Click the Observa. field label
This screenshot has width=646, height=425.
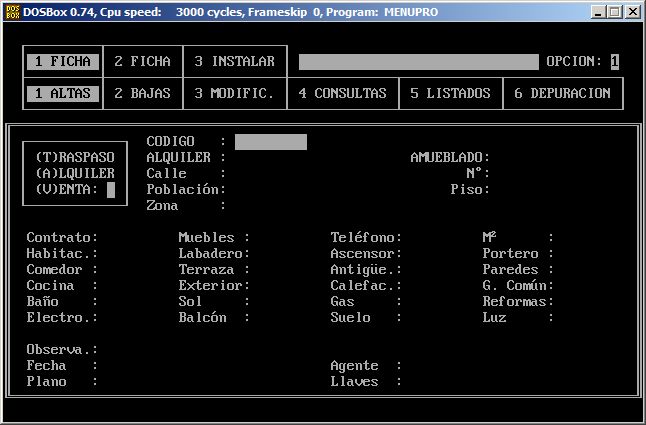62,349
